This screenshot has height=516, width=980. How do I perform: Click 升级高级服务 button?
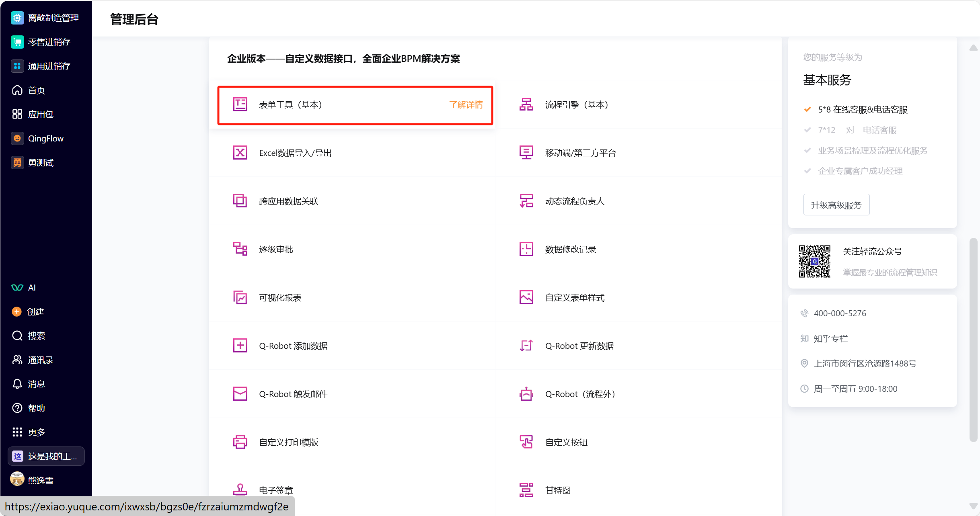[x=836, y=205]
